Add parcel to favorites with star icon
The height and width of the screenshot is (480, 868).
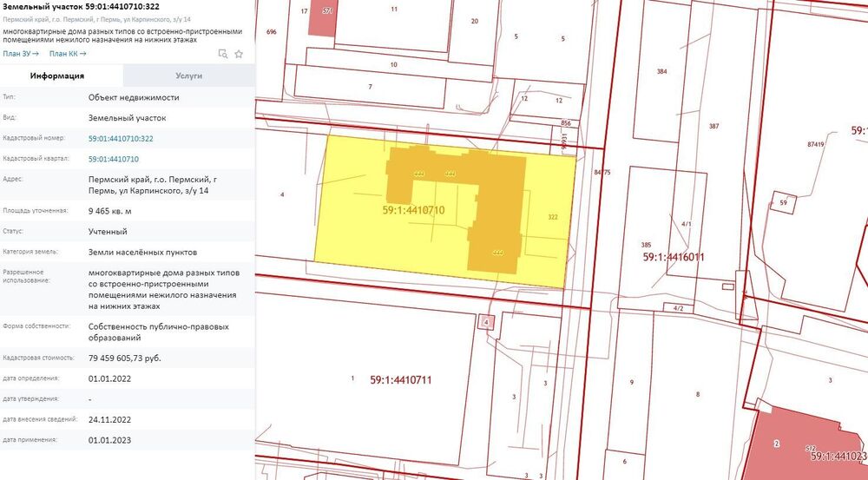coord(239,54)
